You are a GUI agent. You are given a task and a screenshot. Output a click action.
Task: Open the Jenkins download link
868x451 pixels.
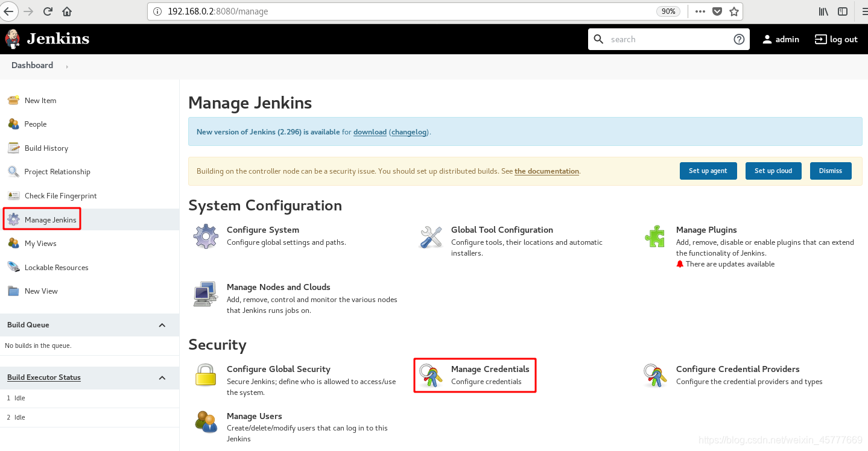370,132
